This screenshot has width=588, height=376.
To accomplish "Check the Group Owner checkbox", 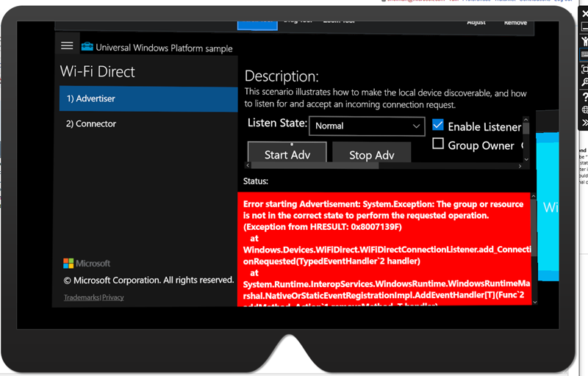I will click(x=438, y=143).
